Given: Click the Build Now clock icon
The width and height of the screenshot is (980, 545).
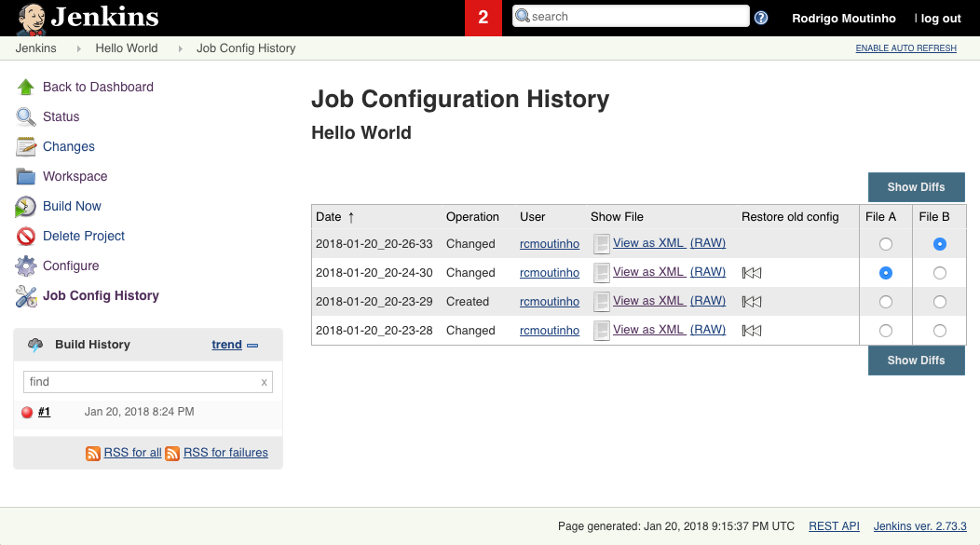Looking at the screenshot, I should coord(26,206).
